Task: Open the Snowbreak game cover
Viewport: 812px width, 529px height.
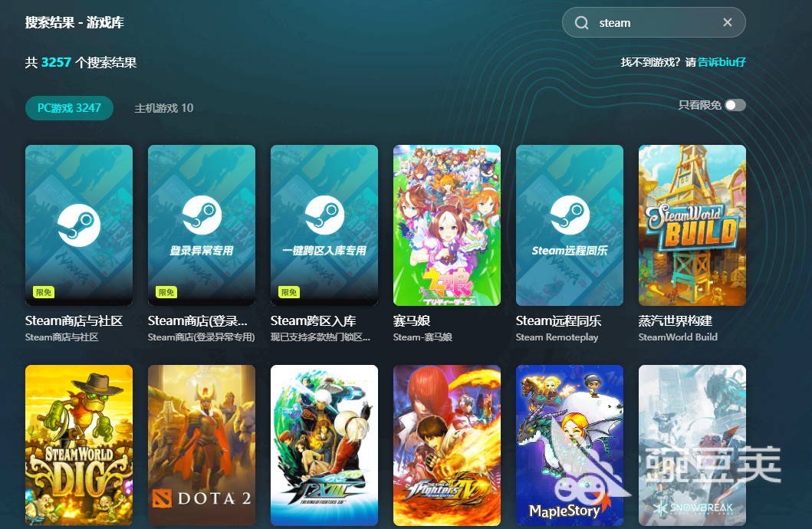Action: pos(692,445)
